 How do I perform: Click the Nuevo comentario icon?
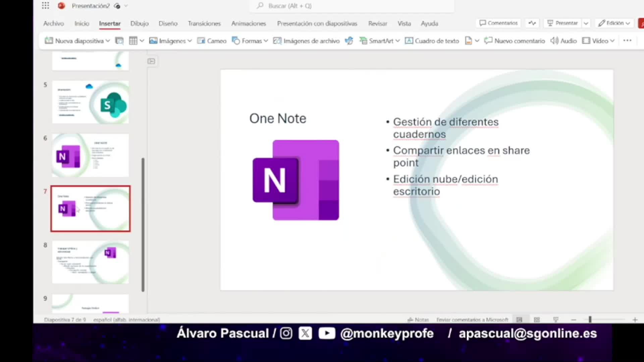(488, 41)
